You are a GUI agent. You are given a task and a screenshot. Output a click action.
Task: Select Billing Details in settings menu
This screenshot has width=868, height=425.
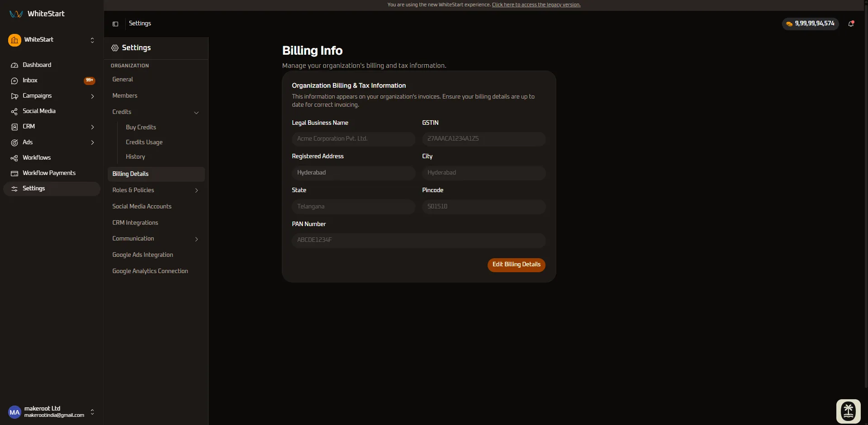(x=156, y=174)
